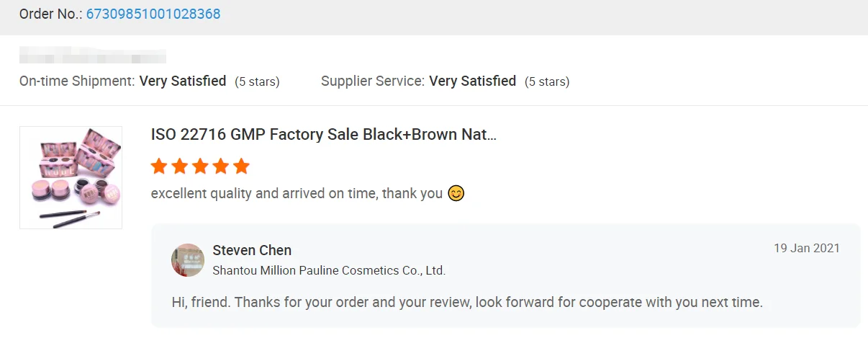868x338 pixels.
Task: Click the blurred reviewer name
Action: (93, 55)
